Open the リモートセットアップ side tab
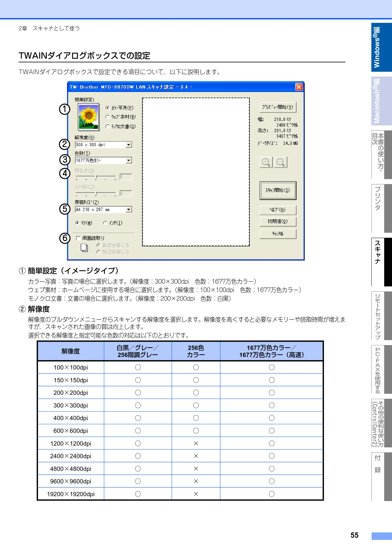Image resolution: width=392 pixels, height=555 pixels. pyautogui.click(x=381, y=316)
